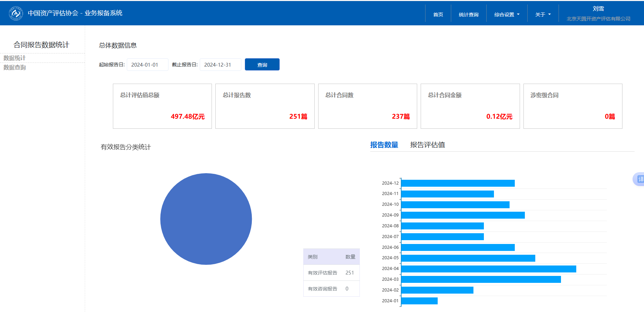
Task: Switch to the 报告数量 tab
Action: click(x=384, y=145)
